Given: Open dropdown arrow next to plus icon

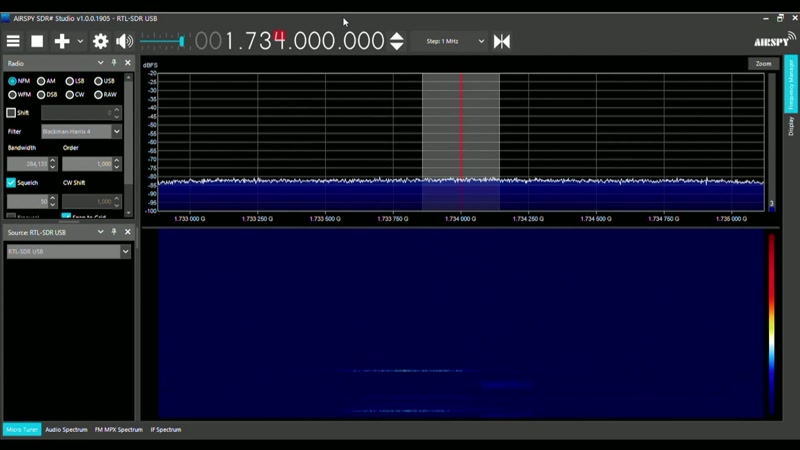Looking at the screenshot, I should [80, 41].
